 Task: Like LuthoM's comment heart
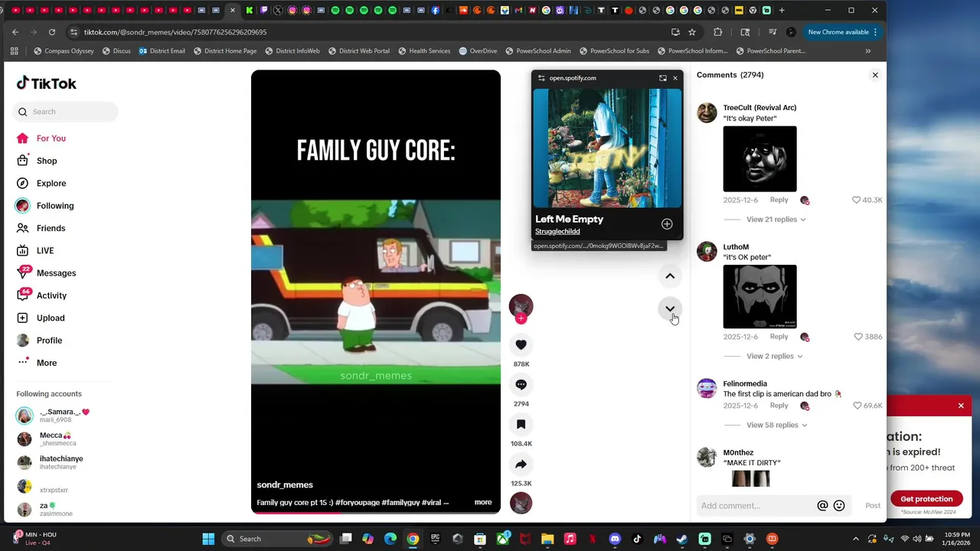pos(858,337)
